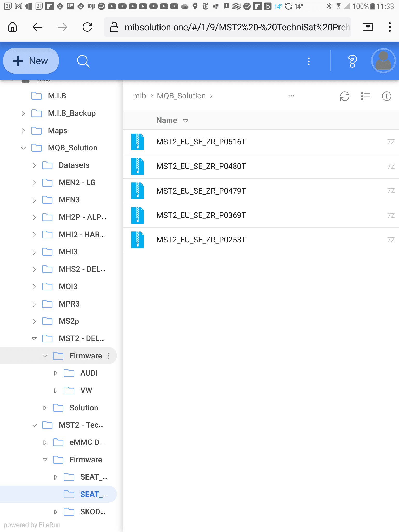Viewport: 399px width, 532px height.
Task: Show file details info panel
Action: (x=387, y=96)
